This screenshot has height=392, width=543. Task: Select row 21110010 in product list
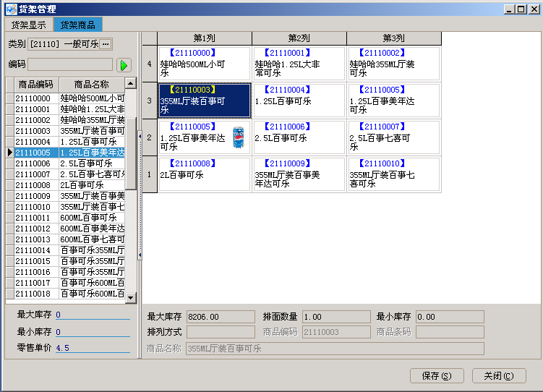pyautogui.click(x=66, y=207)
